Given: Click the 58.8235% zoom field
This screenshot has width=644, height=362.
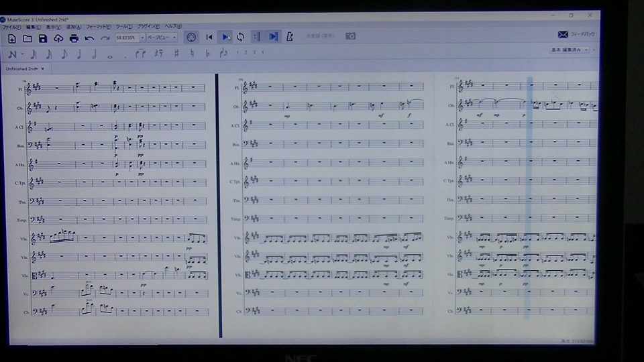Looking at the screenshot, I should [126, 38].
